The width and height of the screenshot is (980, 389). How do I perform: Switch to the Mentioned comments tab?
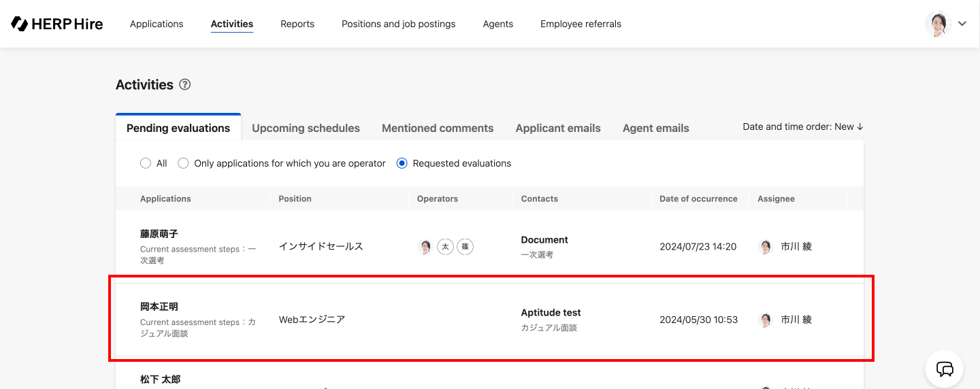pos(438,128)
